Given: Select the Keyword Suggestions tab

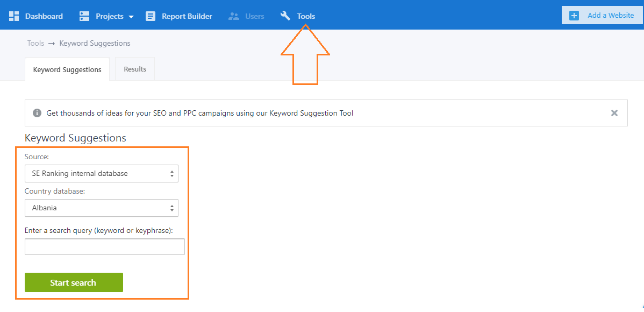Looking at the screenshot, I should 67,69.
